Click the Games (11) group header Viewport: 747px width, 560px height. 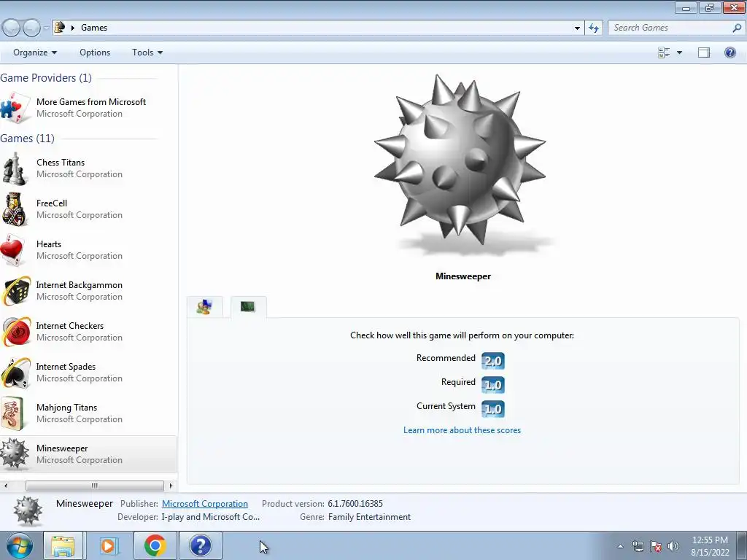pyautogui.click(x=27, y=138)
